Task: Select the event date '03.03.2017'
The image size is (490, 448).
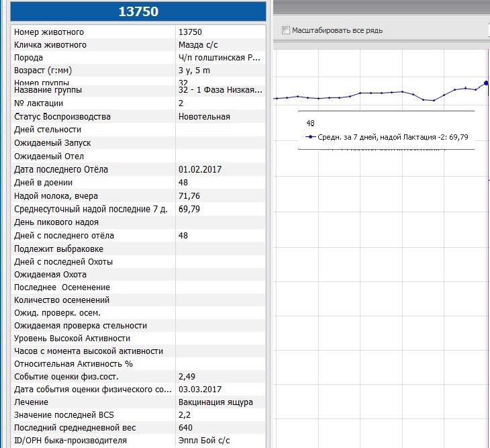Action: point(199,390)
